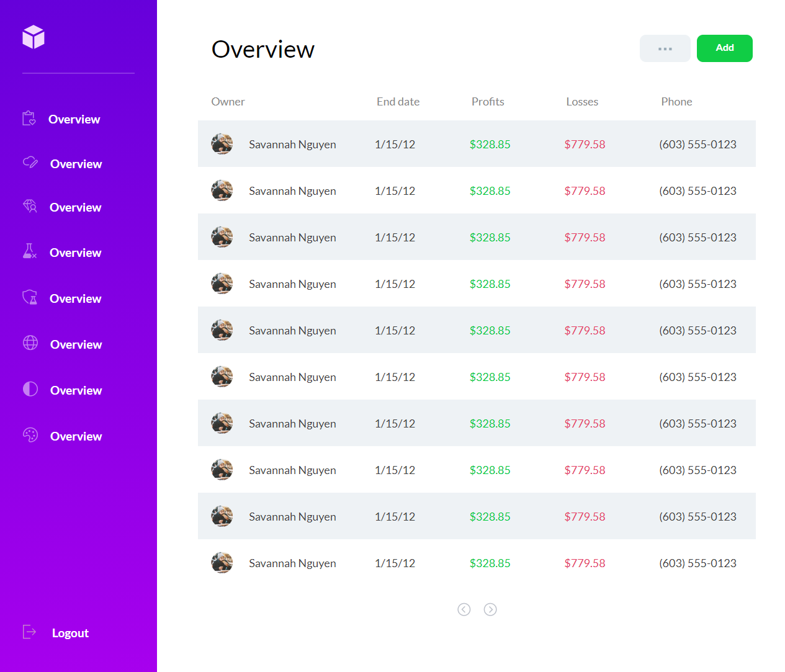Go to the previous page arrow
The image size is (785, 672).
click(464, 609)
